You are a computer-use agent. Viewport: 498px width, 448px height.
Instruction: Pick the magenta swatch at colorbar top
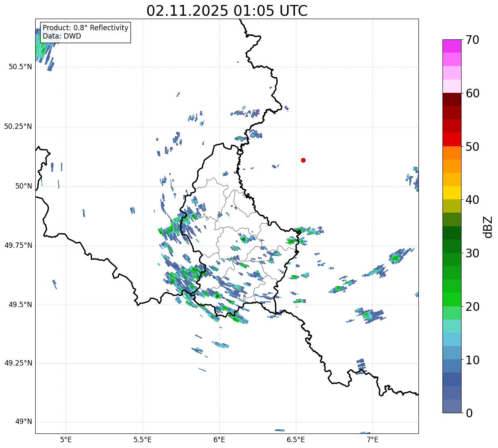[452, 46]
